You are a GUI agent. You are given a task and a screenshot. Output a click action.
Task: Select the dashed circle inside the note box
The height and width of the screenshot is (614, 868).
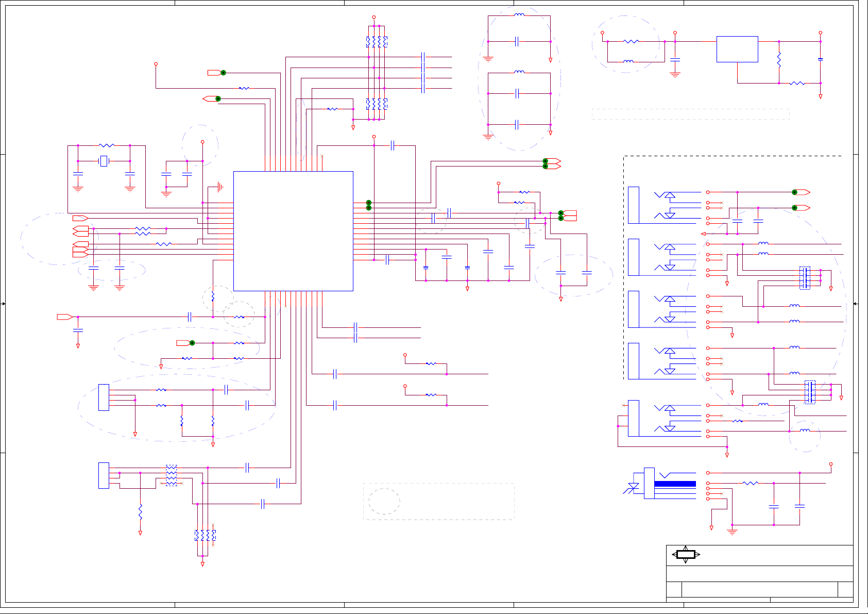[384, 502]
